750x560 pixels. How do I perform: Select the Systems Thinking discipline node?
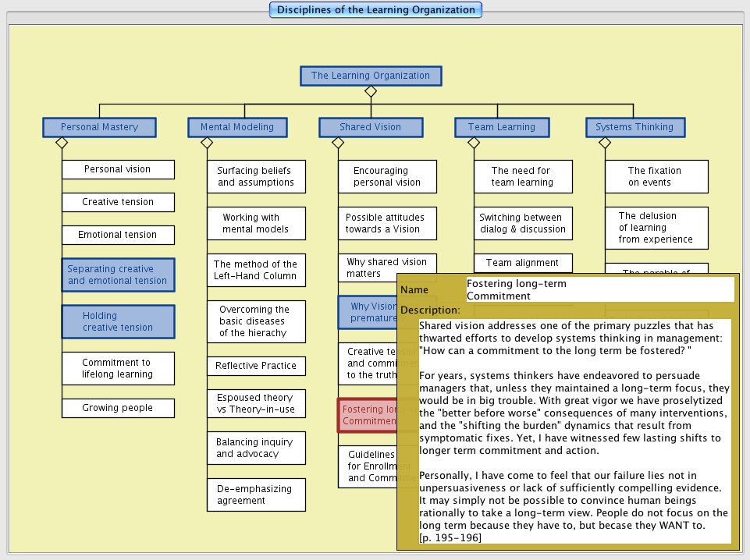(634, 127)
